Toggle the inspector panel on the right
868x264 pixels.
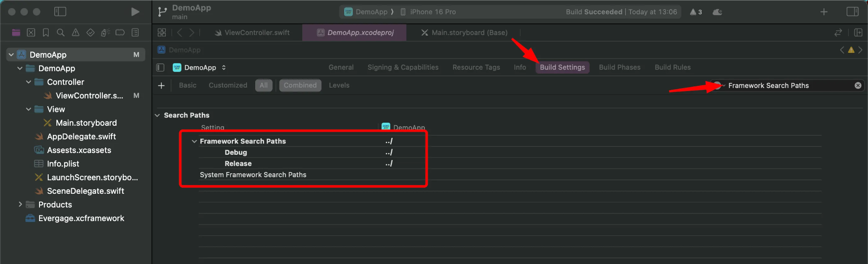click(x=852, y=12)
